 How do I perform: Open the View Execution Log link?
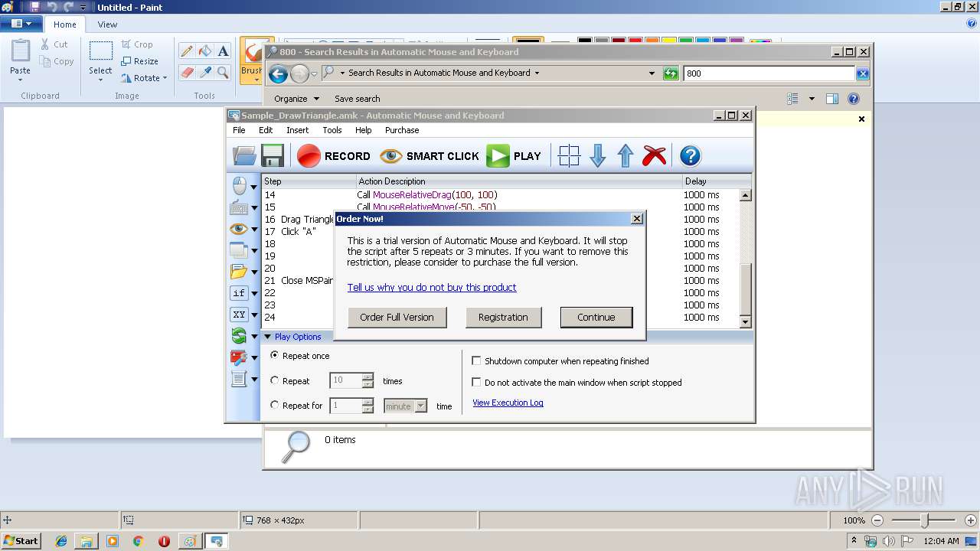point(508,403)
